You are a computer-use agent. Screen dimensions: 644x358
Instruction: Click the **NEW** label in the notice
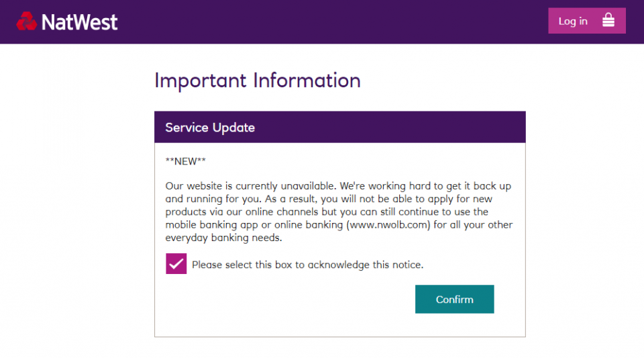186,161
